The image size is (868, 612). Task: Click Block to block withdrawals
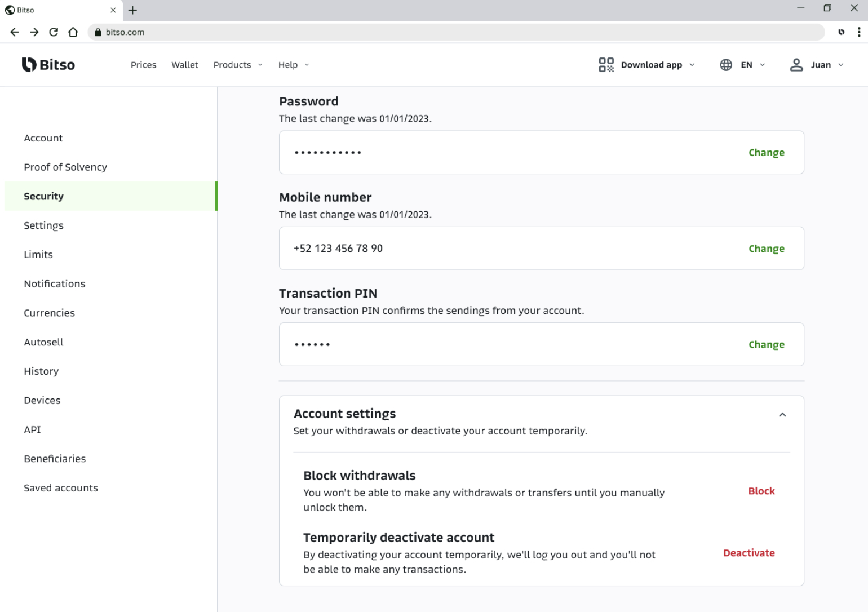pyautogui.click(x=761, y=491)
